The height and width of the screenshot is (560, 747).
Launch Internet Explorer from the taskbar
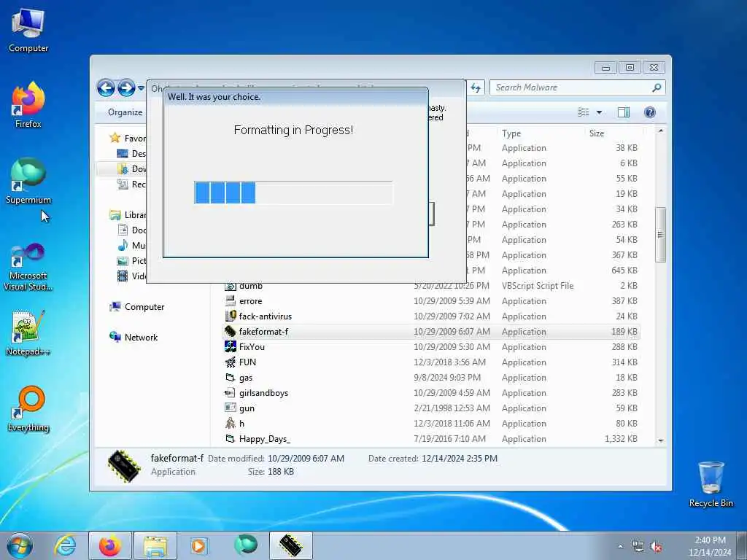click(65, 545)
